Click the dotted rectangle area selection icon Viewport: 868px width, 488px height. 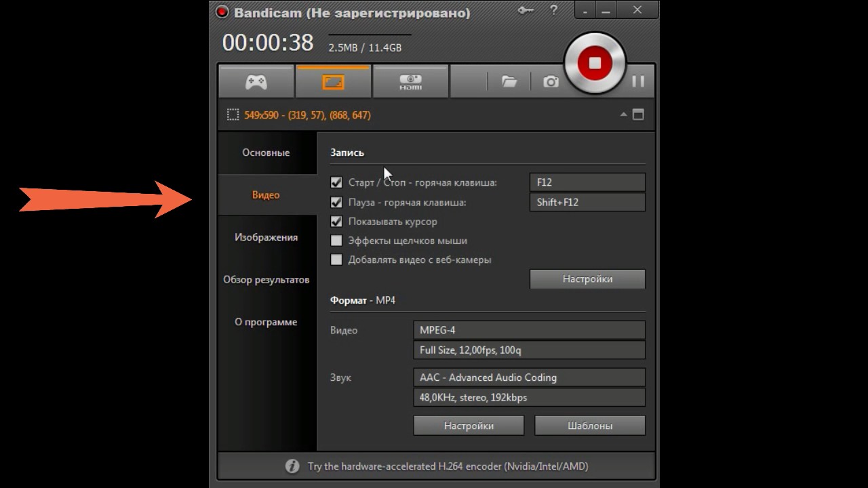233,115
